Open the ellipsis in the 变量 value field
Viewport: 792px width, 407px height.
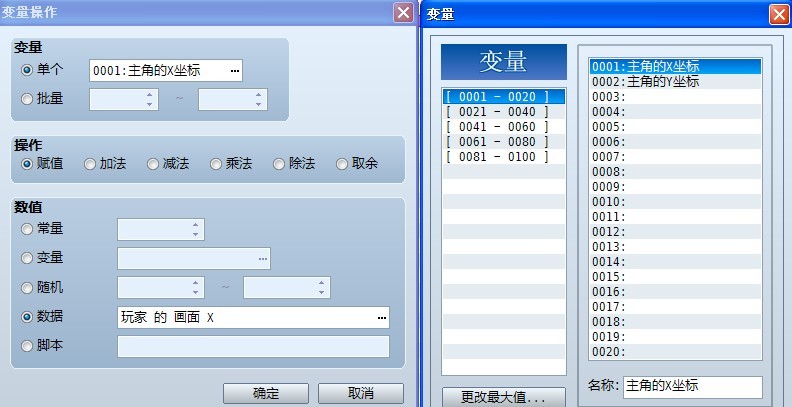pyautogui.click(x=263, y=259)
